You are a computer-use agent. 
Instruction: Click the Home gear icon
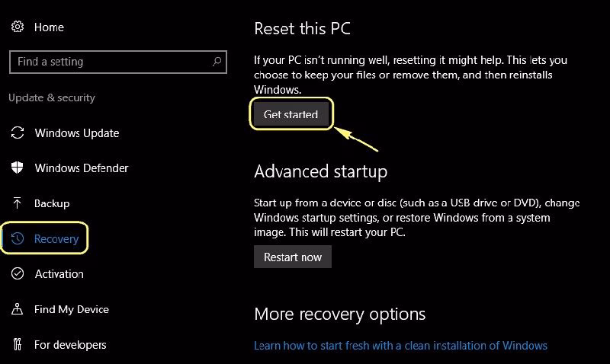[x=17, y=27]
